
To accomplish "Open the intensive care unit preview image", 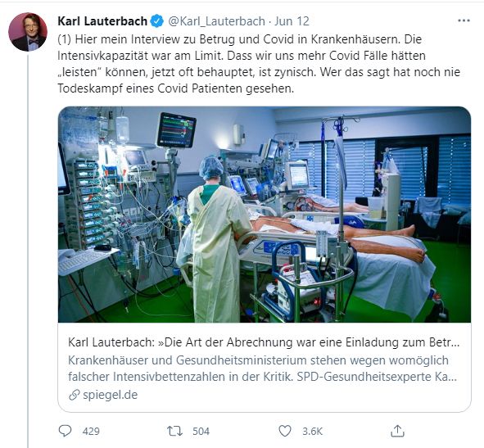I will (265, 215).
